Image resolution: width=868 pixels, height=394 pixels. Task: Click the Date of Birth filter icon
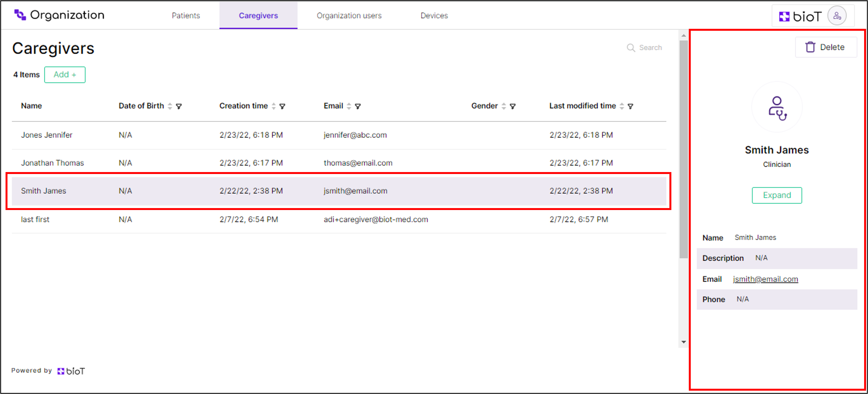pyautogui.click(x=179, y=106)
